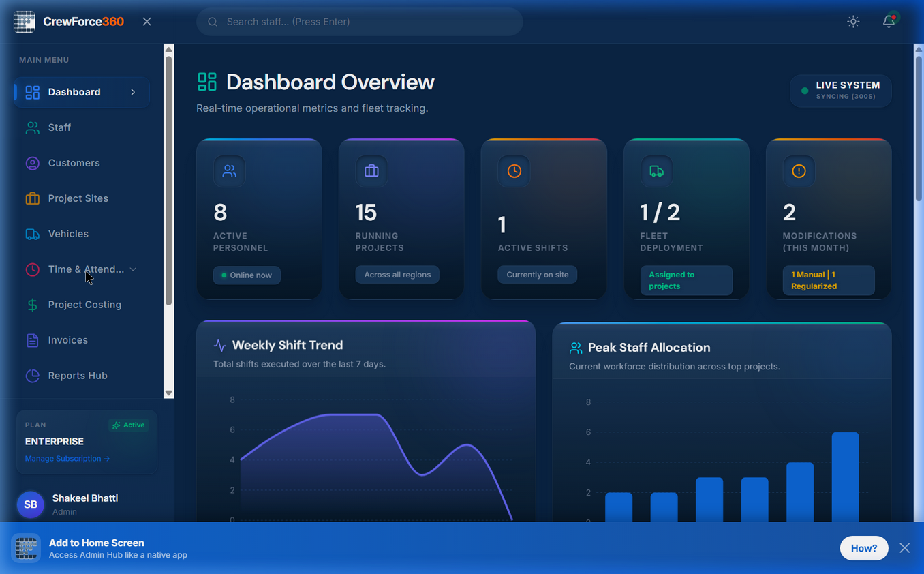Click the Peak Staff Allocation people icon
The width and height of the screenshot is (924, 574).
[576, 348]
